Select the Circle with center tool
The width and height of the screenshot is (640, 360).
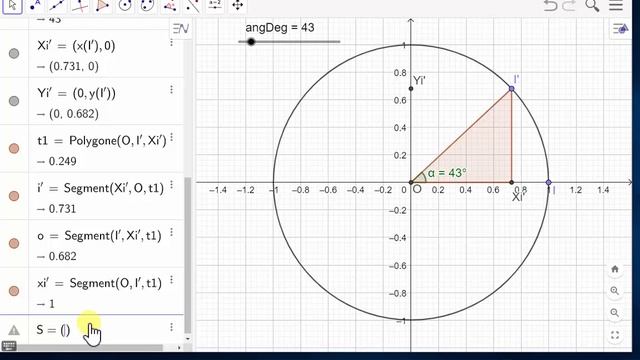[124, 6]
